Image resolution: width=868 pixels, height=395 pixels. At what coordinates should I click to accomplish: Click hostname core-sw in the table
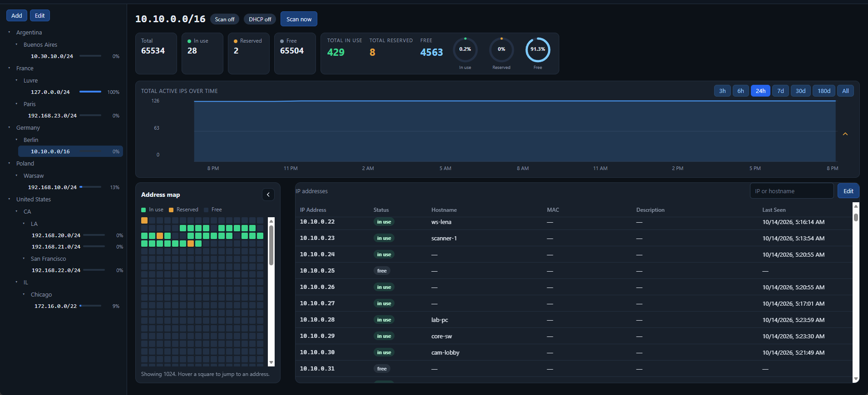tap(442, 336)
